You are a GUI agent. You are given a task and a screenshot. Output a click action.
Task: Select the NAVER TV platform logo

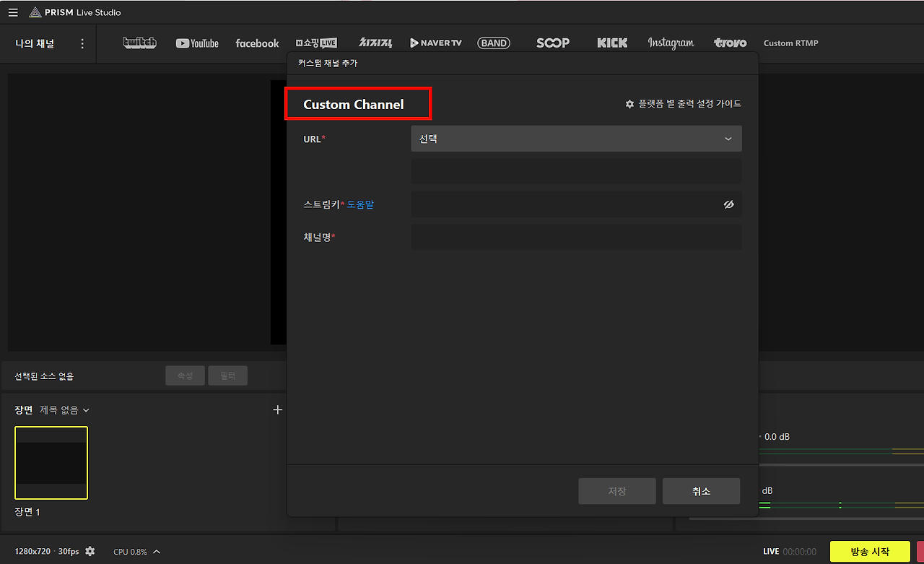tap(435, 43)
